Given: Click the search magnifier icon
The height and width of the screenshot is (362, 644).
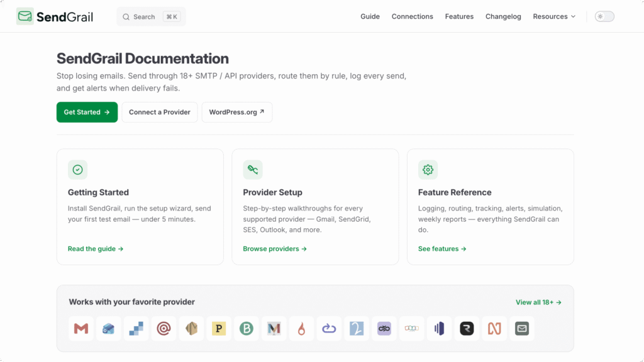Looking at the screenshot, I should tap(126, 17).
